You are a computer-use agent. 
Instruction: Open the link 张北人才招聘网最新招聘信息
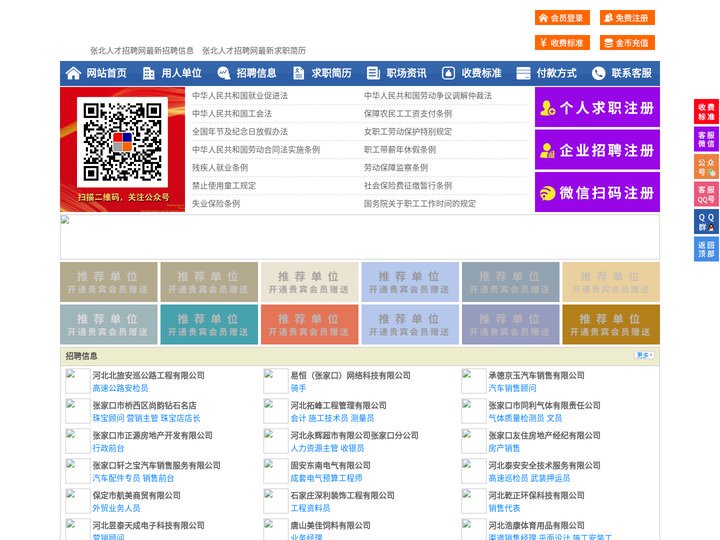pyautogui.click(x=142, y=51)
